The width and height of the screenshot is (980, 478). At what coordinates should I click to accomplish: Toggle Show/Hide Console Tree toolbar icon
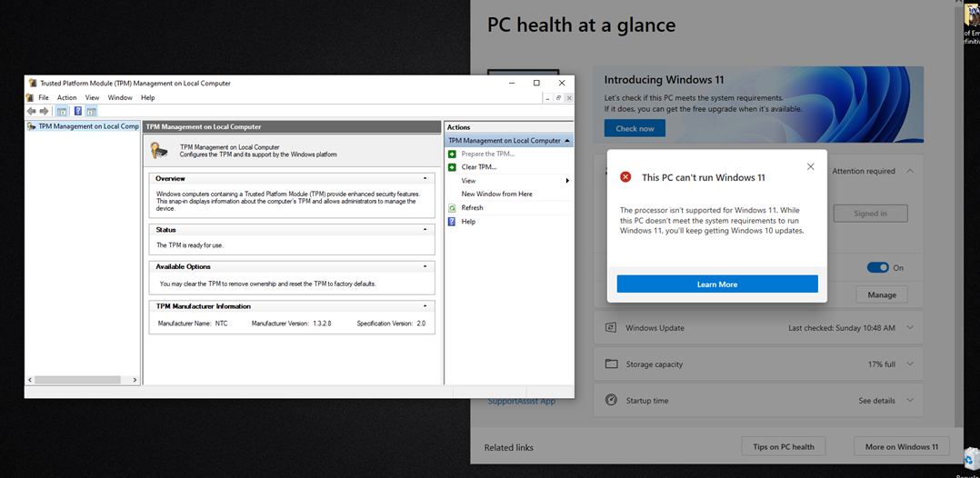click(x=62, y=111)
